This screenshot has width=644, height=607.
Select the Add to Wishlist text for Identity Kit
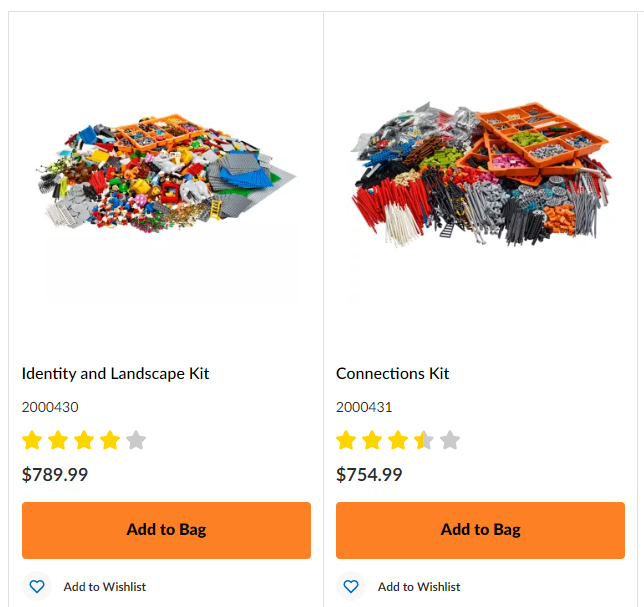105,586
